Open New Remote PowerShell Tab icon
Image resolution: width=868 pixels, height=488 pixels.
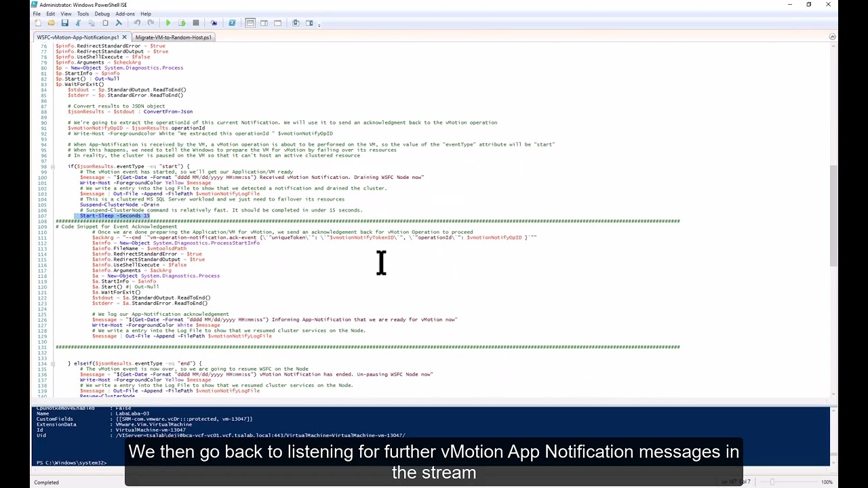coord(214,23)
